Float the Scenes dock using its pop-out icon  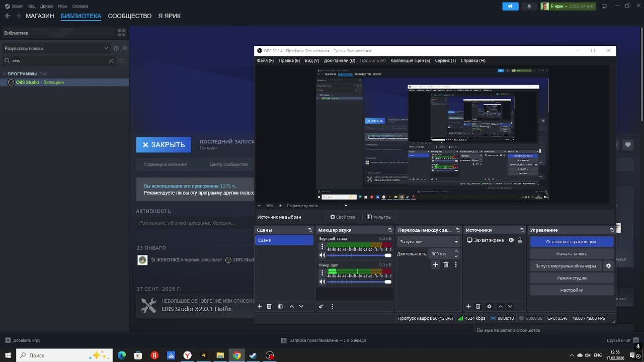310,230
